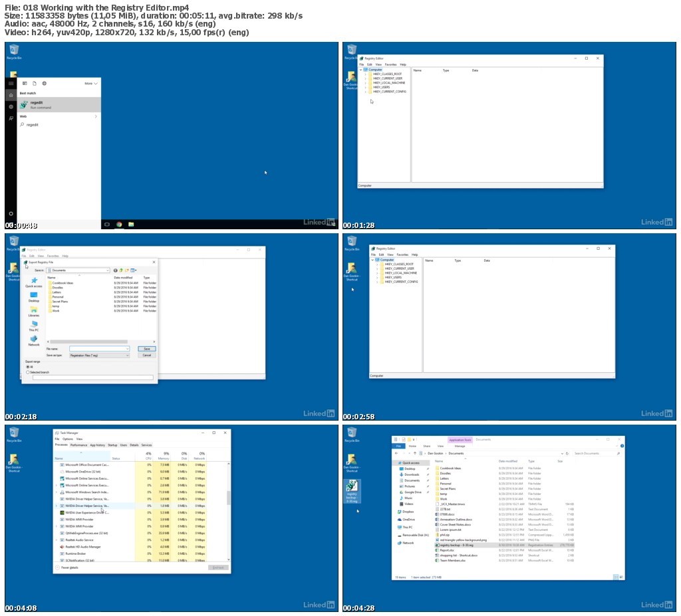Viewport: 681px width, 616px height.
Task: Switch to the Startup tab in Task Manager
Action: point(112,445)
